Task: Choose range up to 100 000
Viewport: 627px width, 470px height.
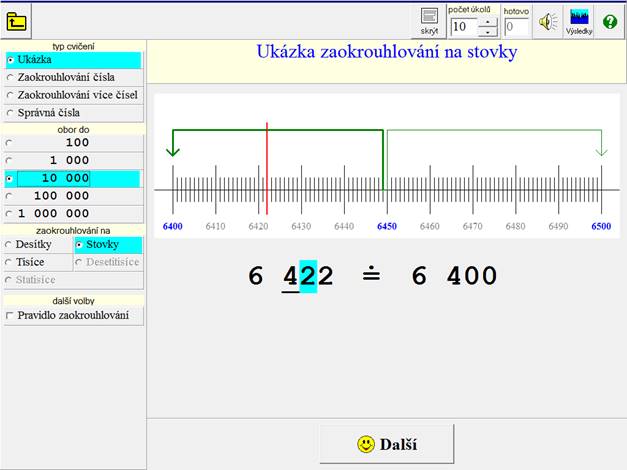Action: click(74, 196)
